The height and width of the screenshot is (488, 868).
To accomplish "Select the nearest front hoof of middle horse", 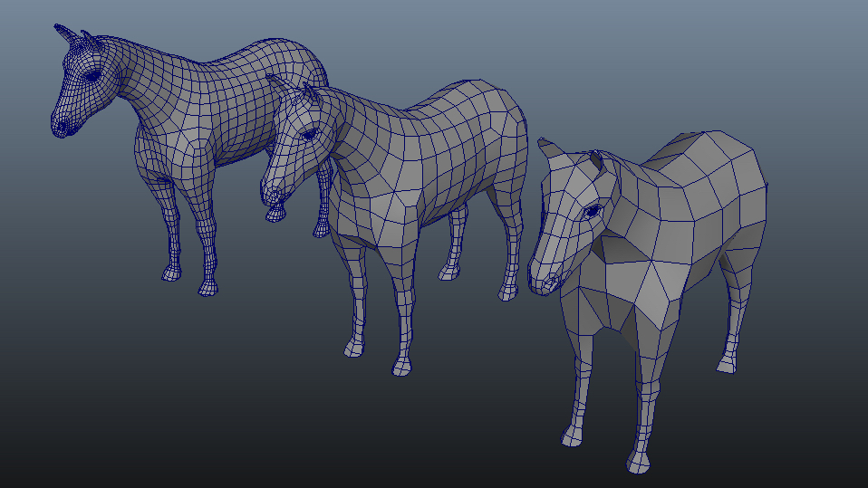I will pyautogui.click(x=402, y=366).
